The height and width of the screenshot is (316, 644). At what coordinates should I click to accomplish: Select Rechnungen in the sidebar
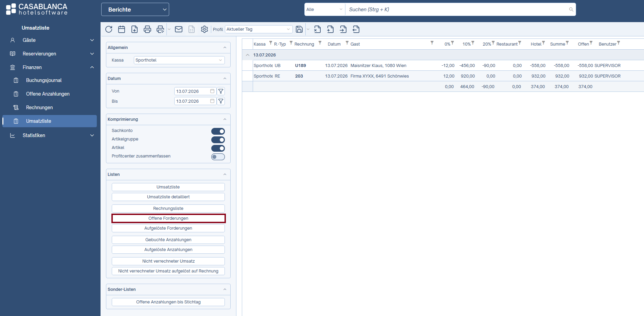coord(39,107)
